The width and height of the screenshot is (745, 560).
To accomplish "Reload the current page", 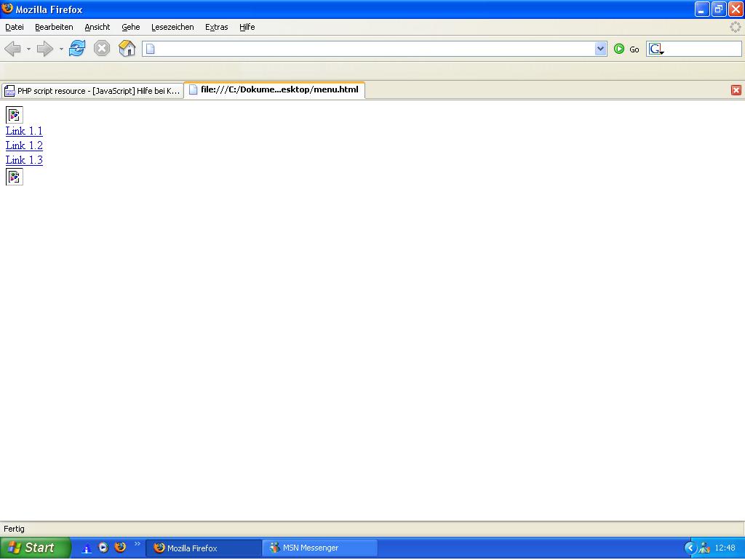I will coord(77,49).
